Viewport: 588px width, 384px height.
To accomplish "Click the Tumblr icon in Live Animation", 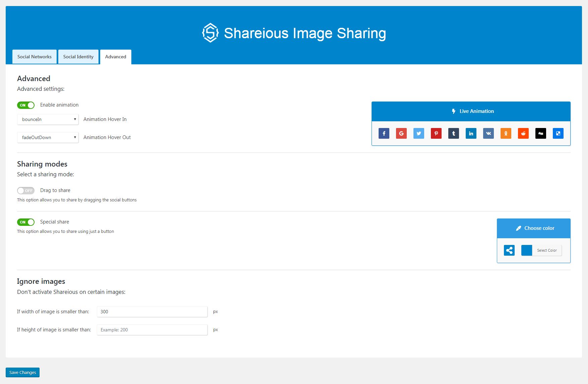I will 454,133.
